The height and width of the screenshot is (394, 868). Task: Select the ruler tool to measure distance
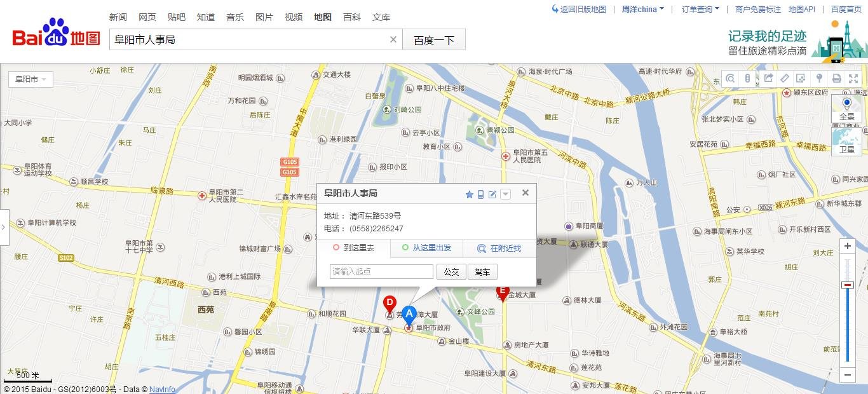coord(785,79)
